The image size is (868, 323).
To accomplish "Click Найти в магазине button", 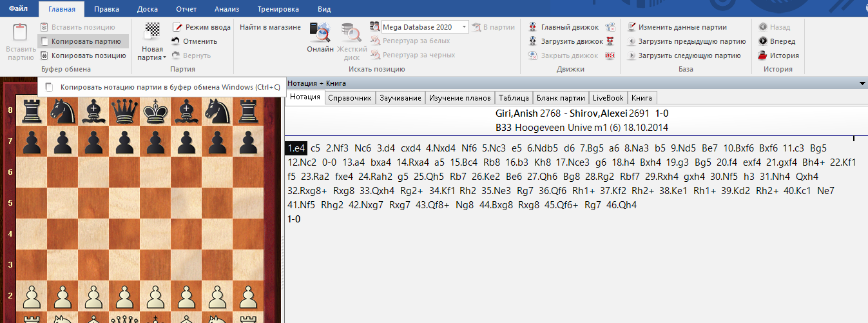I will pos(271,27).
